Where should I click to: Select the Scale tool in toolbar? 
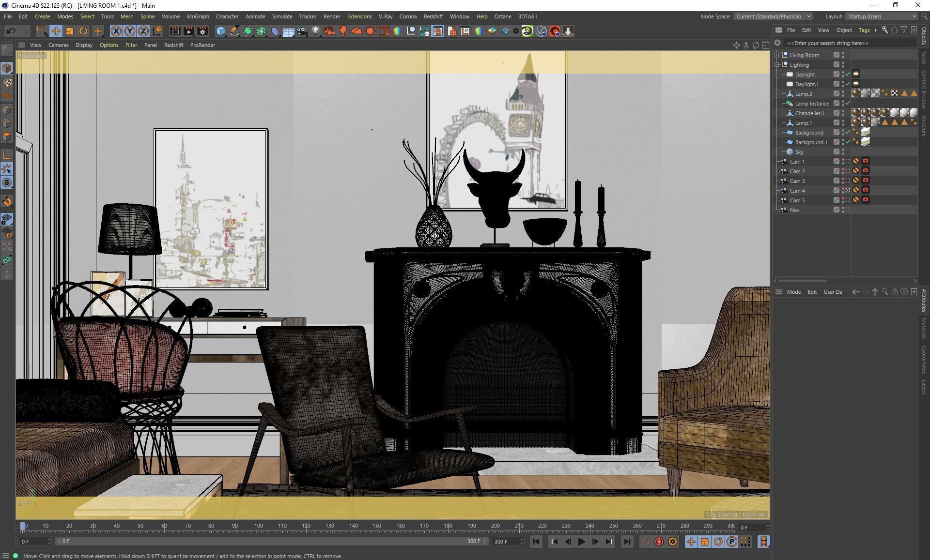(x=70, y=31)
